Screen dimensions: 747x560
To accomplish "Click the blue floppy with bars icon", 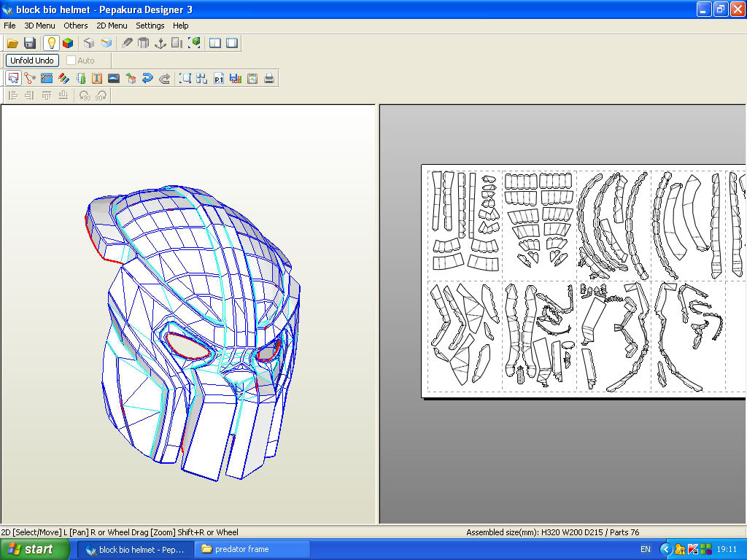I will (236, 79).
